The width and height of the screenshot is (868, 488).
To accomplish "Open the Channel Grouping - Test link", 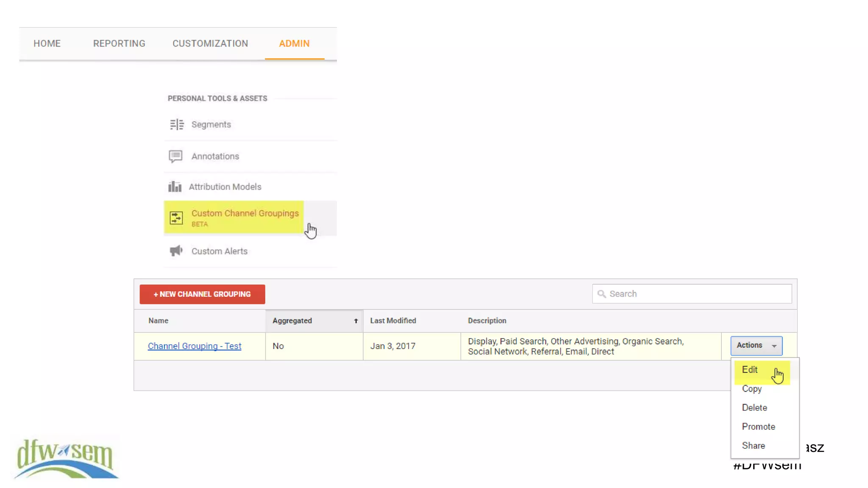I will click(x=195, y=346).
